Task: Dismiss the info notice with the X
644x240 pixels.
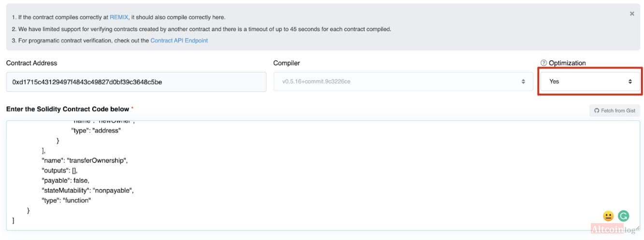Action: pos(631,14)
